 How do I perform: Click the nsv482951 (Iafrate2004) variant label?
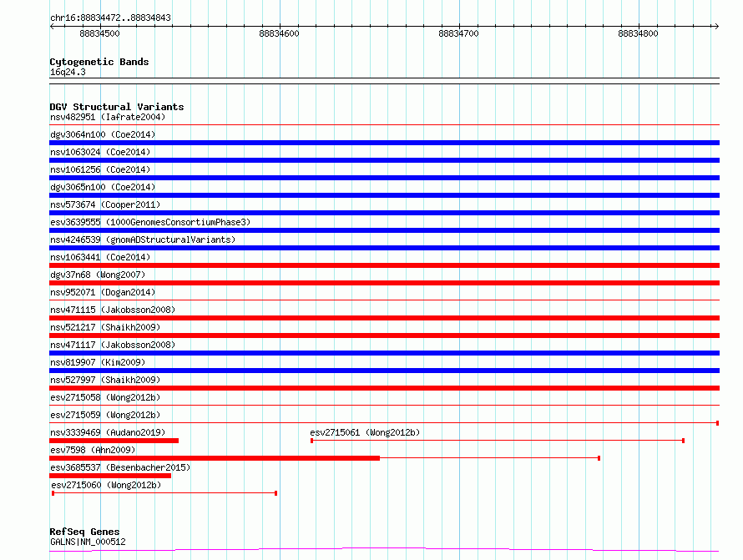point(108,117)
